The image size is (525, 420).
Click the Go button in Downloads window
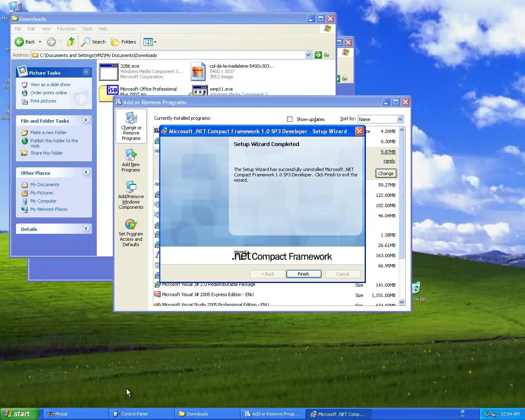322,55
